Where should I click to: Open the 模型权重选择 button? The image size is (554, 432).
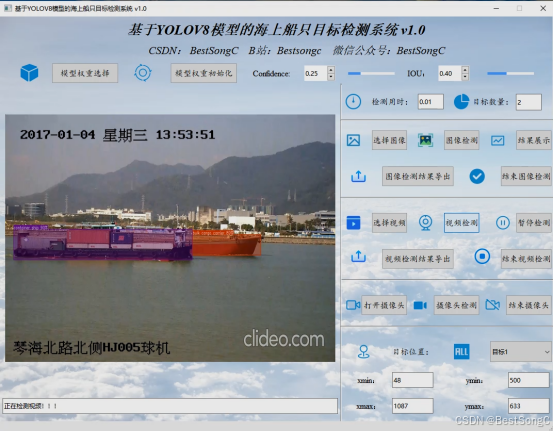[85, 73]
